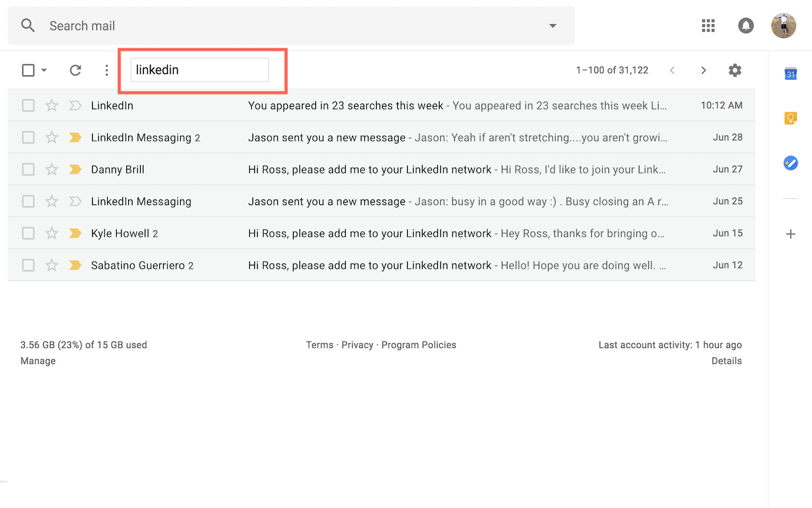812x508 pixels.
Task: Click the notifications bell
Action: [745, 25]
